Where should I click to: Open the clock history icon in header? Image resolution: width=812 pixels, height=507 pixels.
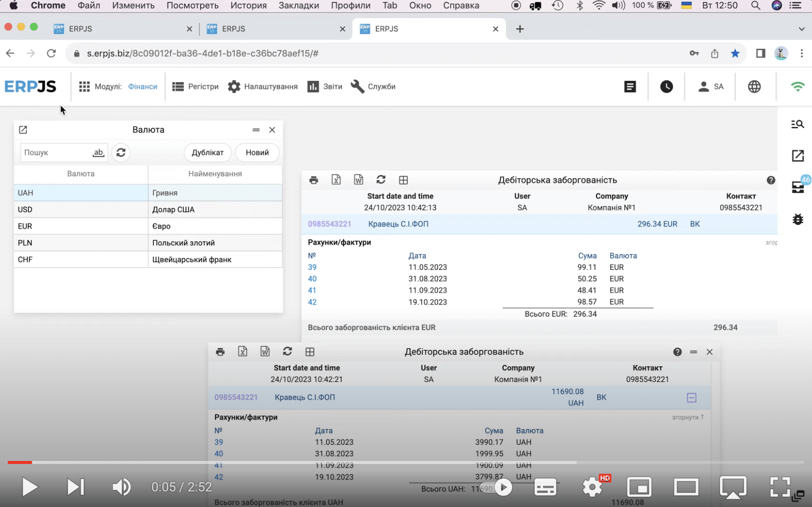667,87
